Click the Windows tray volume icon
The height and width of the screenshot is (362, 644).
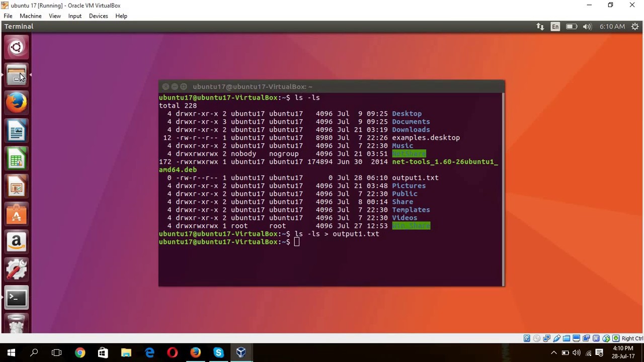coord(577,353)
